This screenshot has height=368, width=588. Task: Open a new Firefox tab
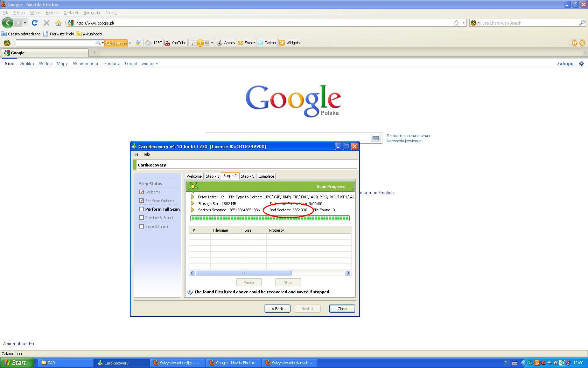[x=94, y=53]
